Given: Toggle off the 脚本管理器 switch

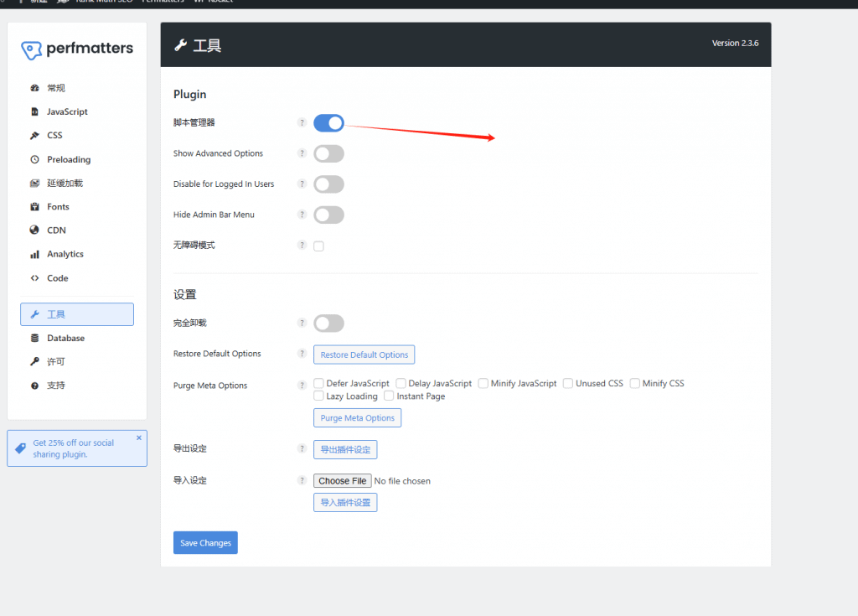Looking at the screenshot, I should coord(328,123).
